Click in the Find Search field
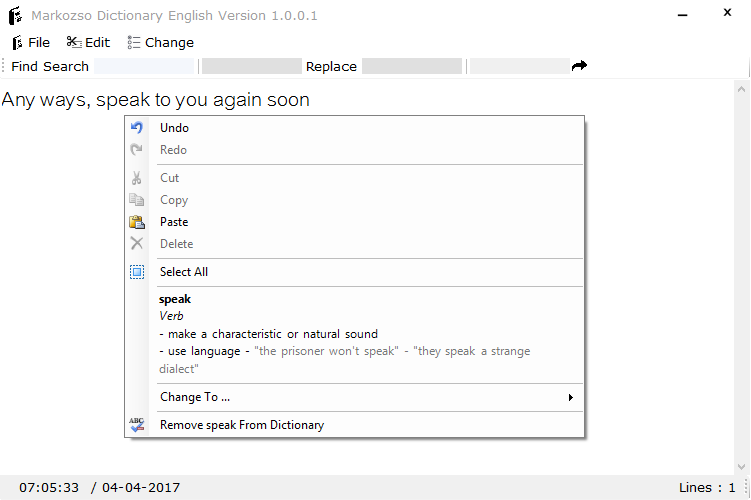751x500 pixels. (143, 66)
